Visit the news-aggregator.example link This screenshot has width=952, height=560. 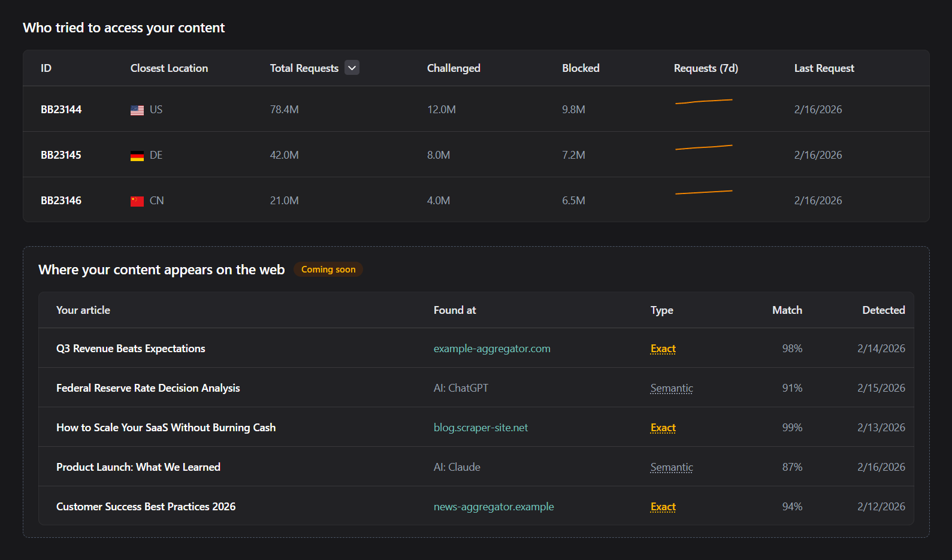coord(493,507)
